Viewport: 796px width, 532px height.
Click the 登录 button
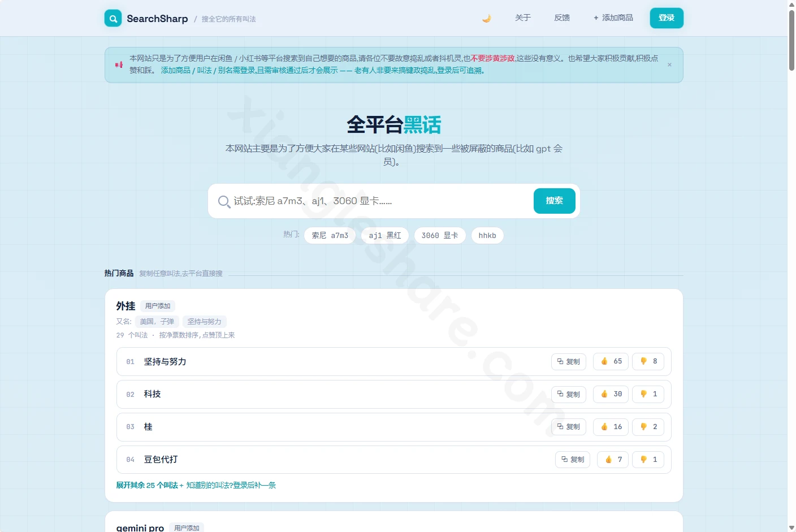tap(667, 18)
